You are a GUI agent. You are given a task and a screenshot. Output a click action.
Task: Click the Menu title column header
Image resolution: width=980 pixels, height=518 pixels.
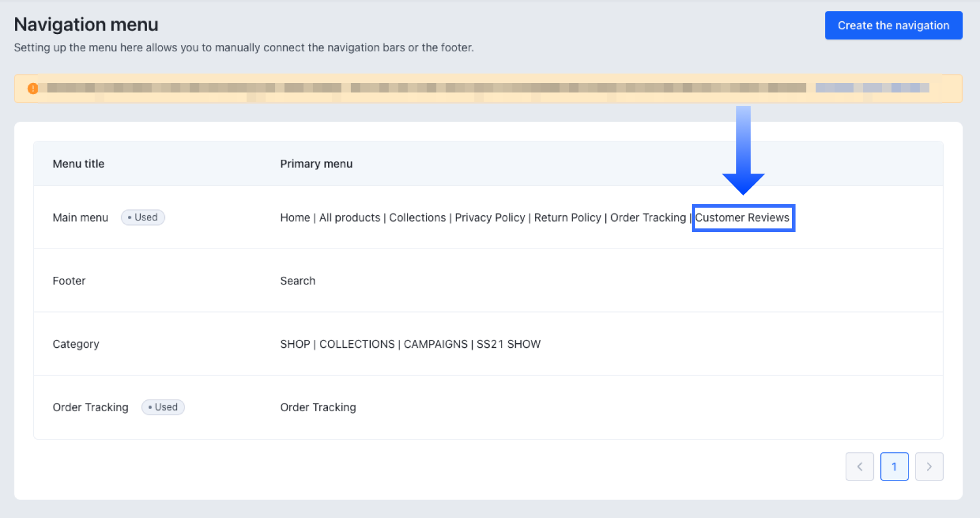tap(78, 164)
